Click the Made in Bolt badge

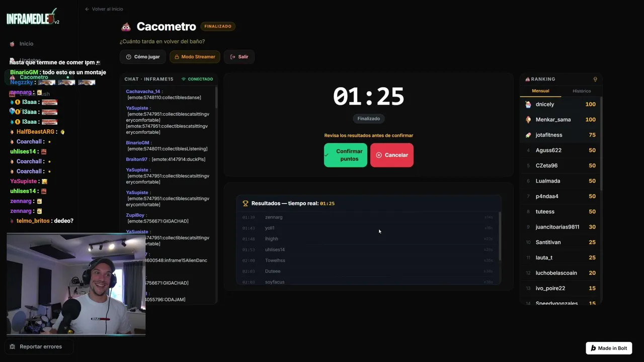point(609,348)
